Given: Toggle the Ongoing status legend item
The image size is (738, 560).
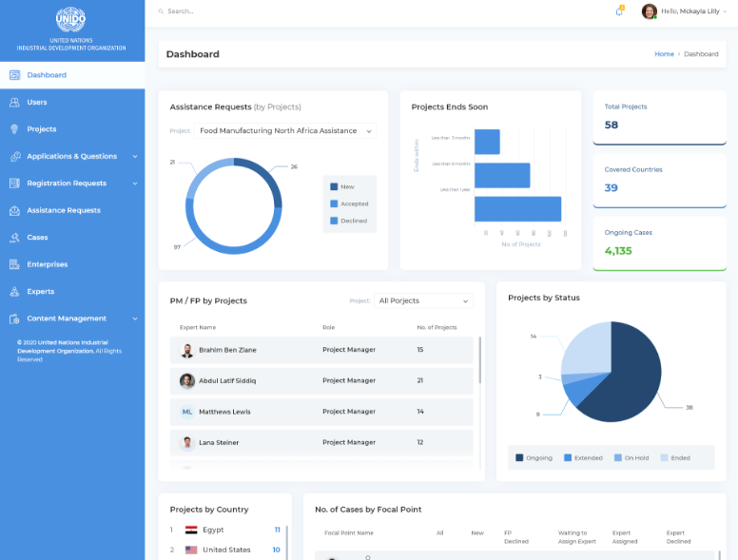Looking at the screenshot, I should [534, 457].
